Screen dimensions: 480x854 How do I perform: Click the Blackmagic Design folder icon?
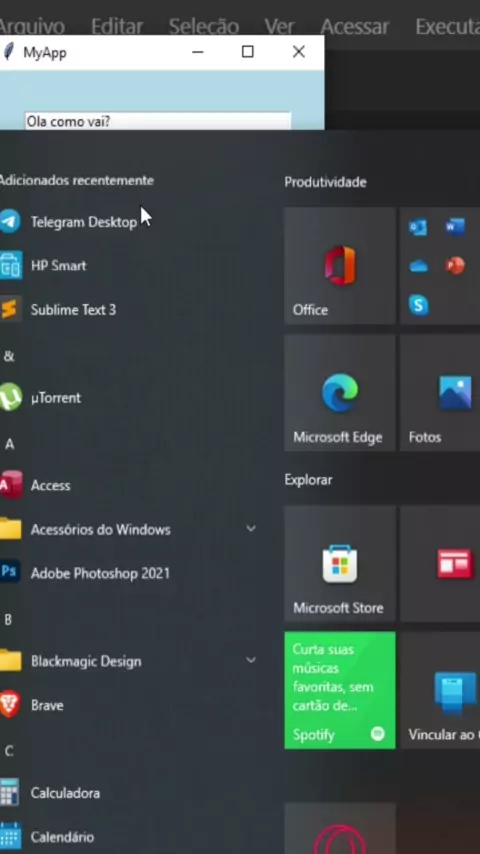10,661
